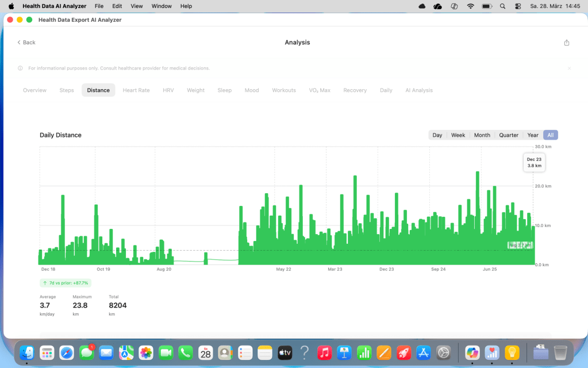The height and width of the screenshot is (368, 588).
Task: Switch to the Heart Rate tab
Action: 136,90
